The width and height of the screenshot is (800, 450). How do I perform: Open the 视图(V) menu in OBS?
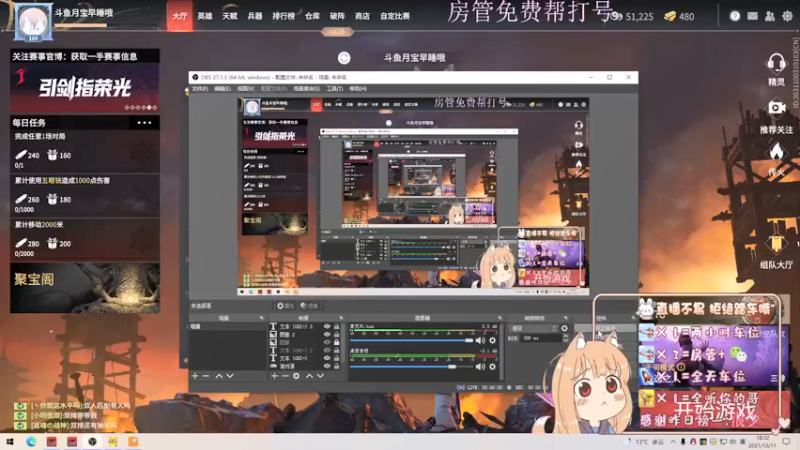tap(245, 89)
